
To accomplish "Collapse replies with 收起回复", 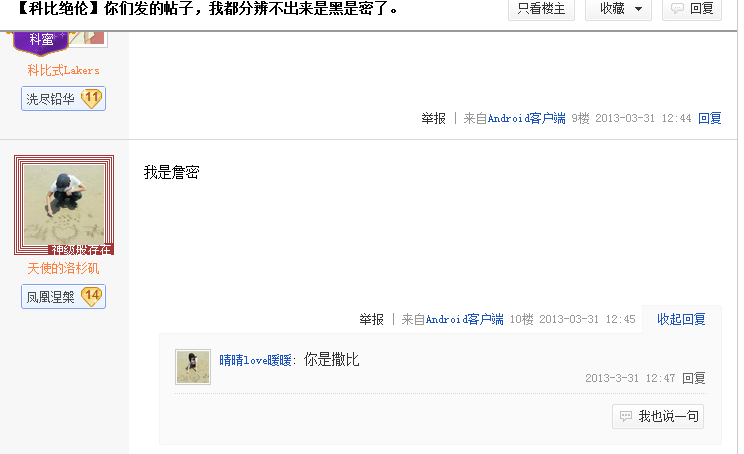I will pos(681,319).
